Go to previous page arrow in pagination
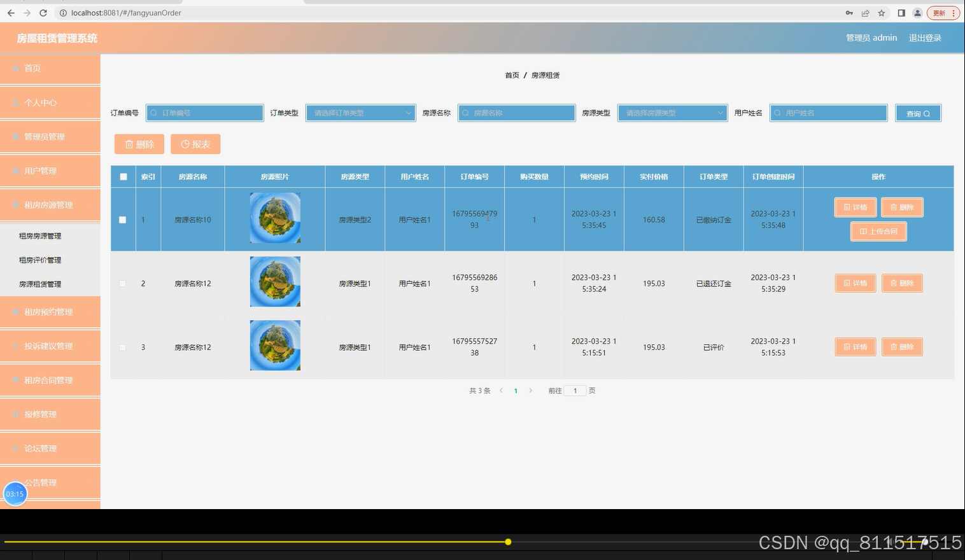 501,391
